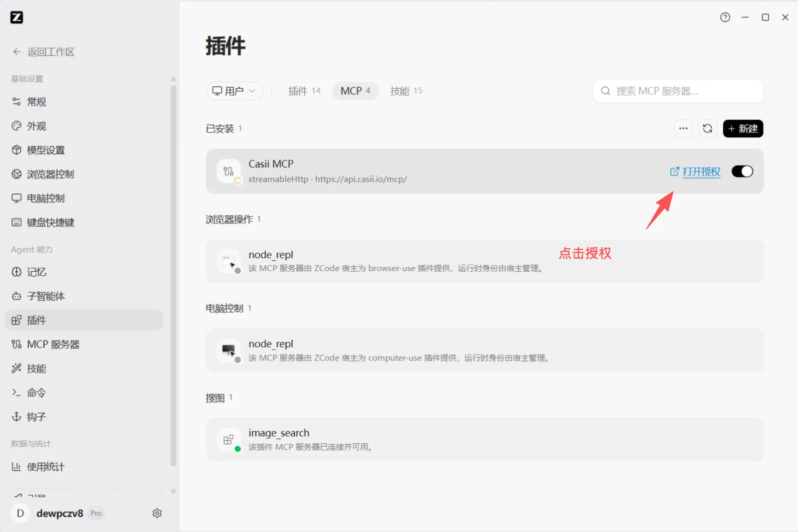Open 外观 appearance settings

pyautogui.click(x=84, y=126)
